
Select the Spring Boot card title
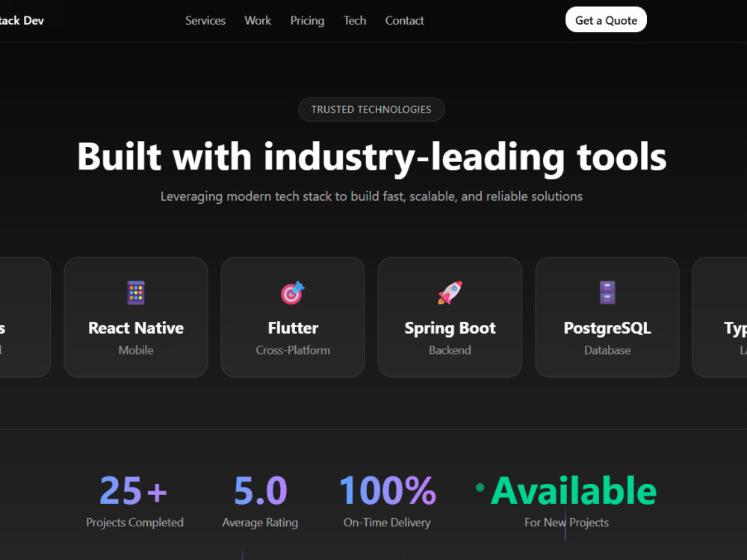(450, 328)
